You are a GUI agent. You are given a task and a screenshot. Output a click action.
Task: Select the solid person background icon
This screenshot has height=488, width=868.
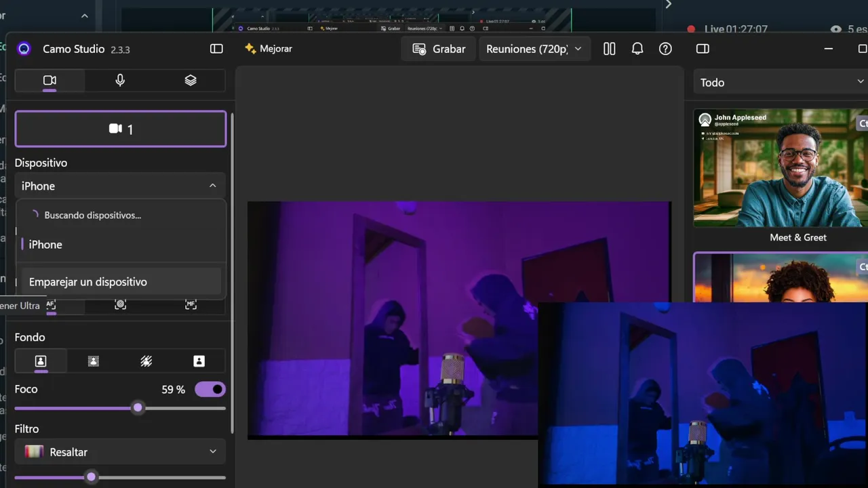click(199, 361)
